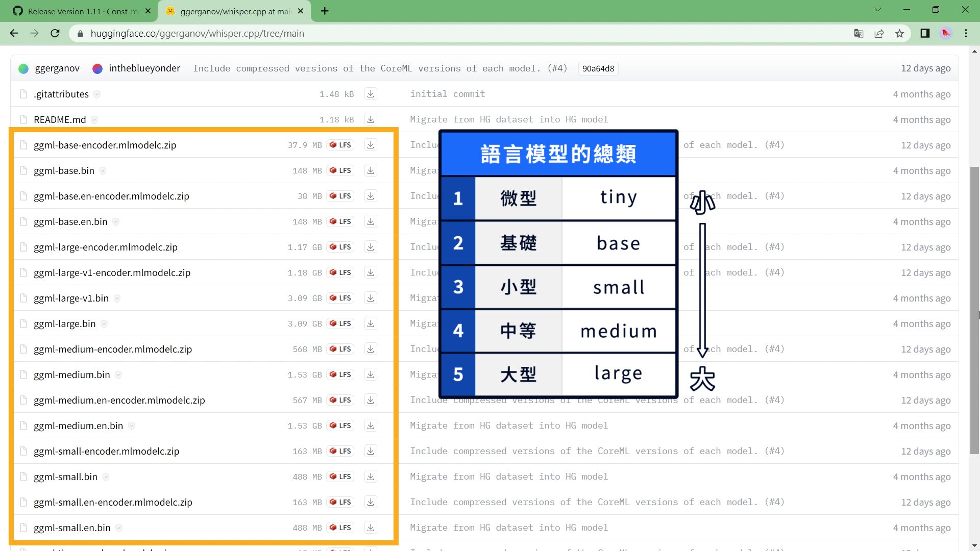
Task: Open ggerganov's profile link
Action: (x=57, y=68)
